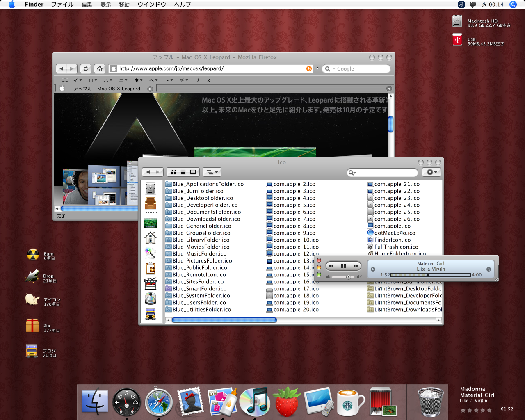525x420 pixels.
Task: Open the 編集 menu
Action: click(x=87, y=4)
